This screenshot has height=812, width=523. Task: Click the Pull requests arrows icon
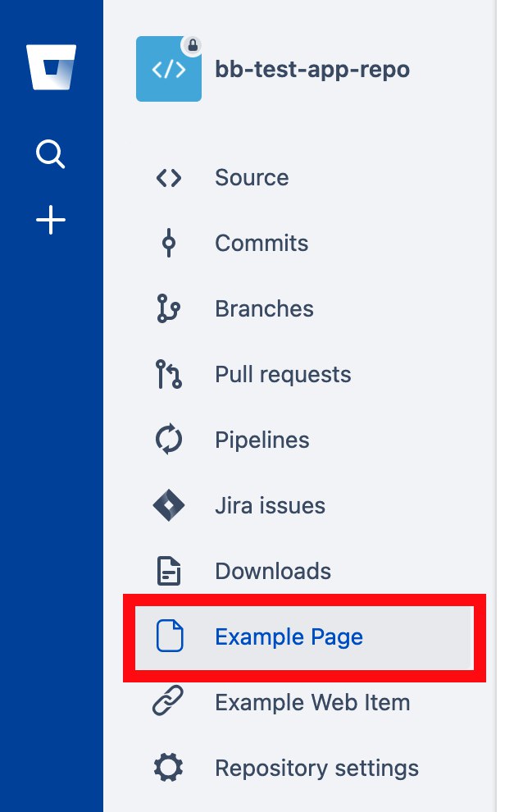click(x=169, y=374)
